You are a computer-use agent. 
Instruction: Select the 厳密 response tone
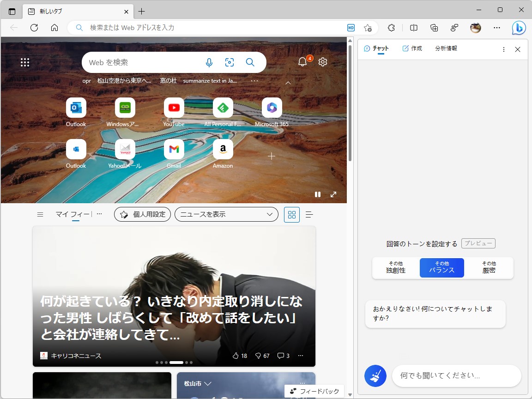[x=489, y=268]
